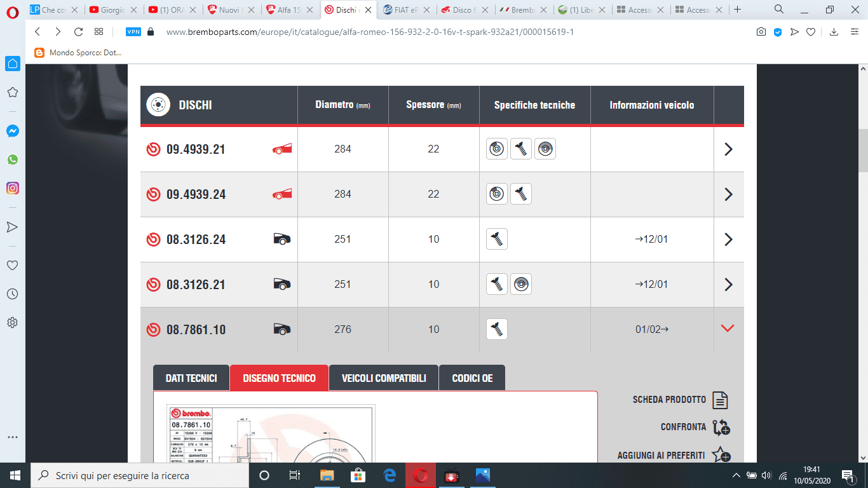Click the technical drawing thumbnail
The height and width of the screenshot is (488, 868).
271,433
